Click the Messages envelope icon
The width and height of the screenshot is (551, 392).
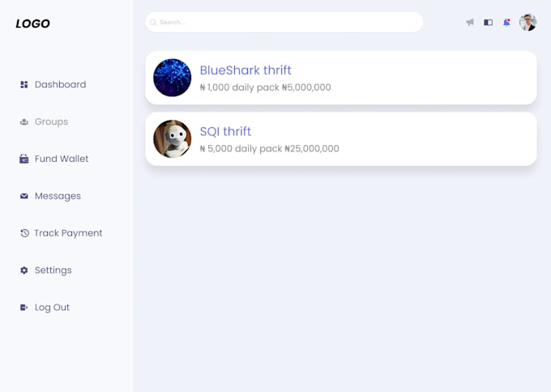pos(23,196)
